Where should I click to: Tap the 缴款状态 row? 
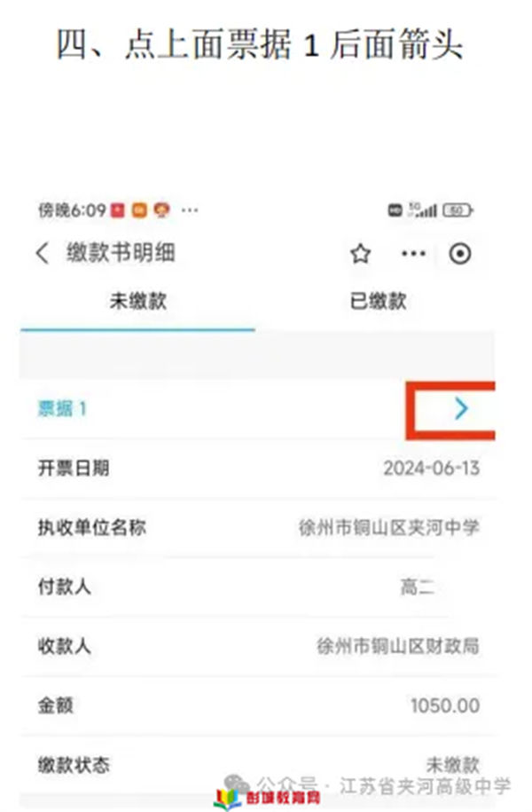(x=259, y=765)
